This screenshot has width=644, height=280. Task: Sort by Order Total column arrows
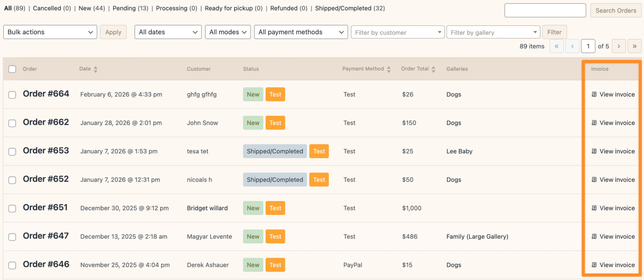coord(433,69)
